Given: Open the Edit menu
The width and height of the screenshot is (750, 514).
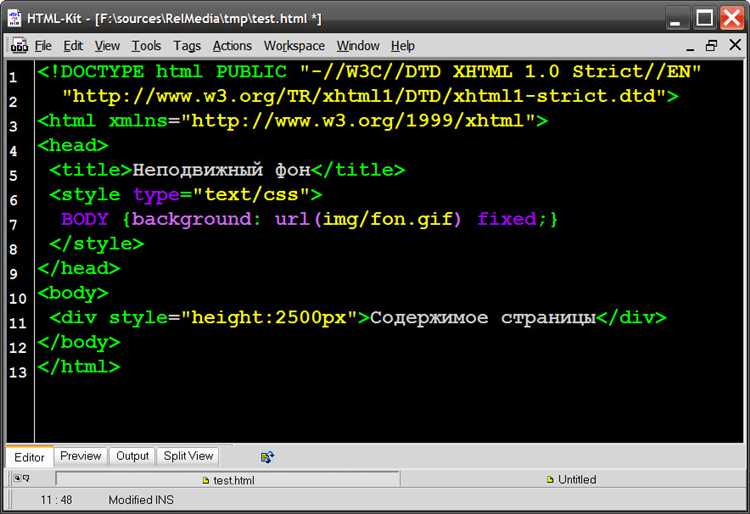Looking at the screenshot, I should tap(73, 46).
